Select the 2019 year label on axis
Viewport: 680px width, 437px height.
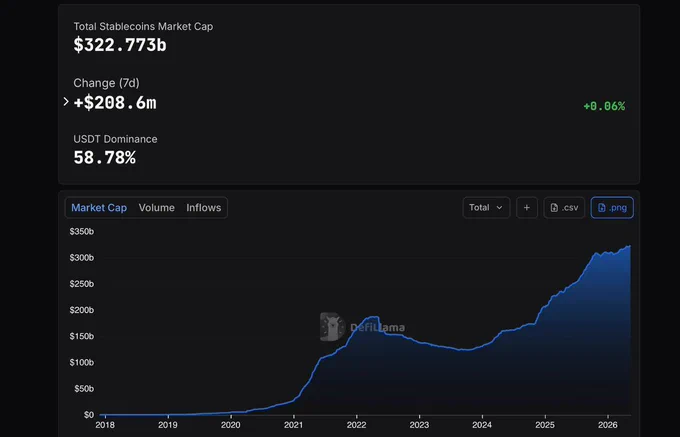coord(168,425)
